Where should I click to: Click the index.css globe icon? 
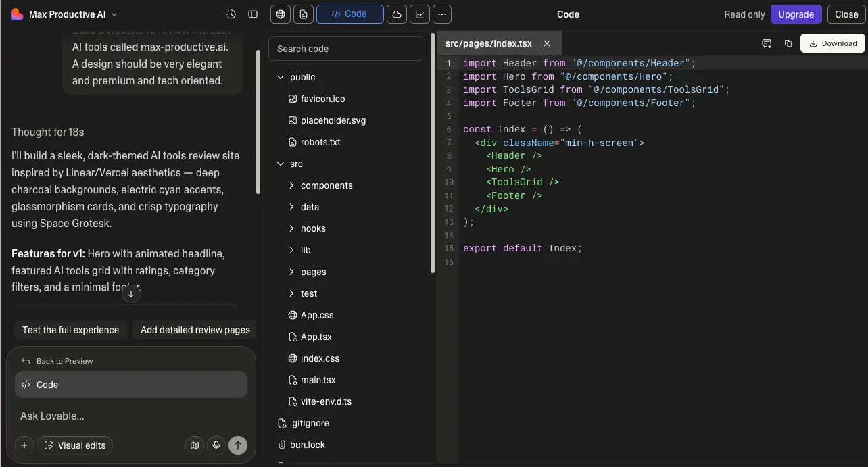(x=293, y=358)
